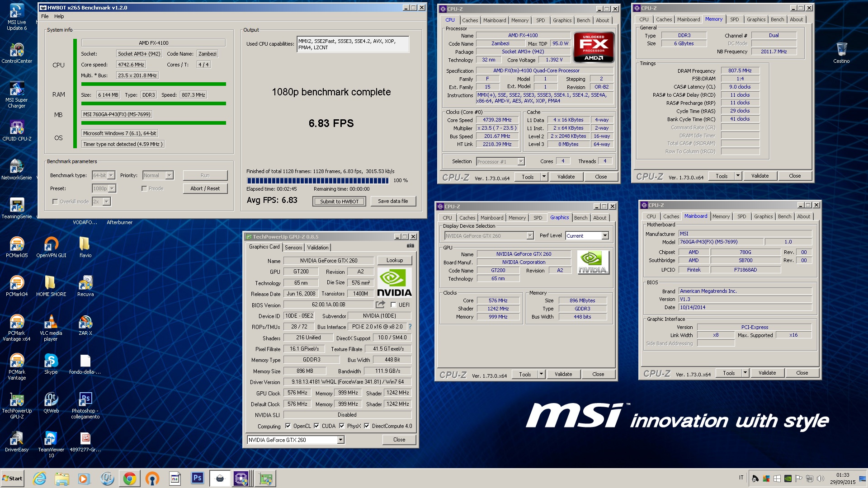Image resolution: width=868 pixels, height=488 pixels.
Task: Open TechPowerUp GPU-Z desktop shortcut
Action: [x=17, y=406]
